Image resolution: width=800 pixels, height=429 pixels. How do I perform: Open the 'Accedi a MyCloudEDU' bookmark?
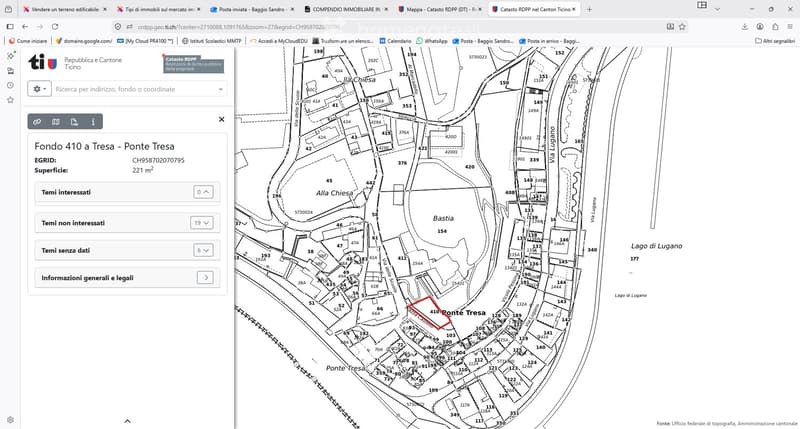(x=279, y=41)
